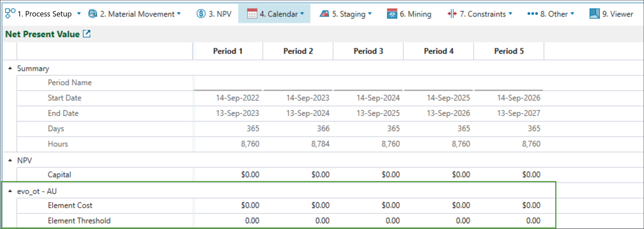Switch to the 6. Mining tab
Screen dimensions: 644x229
[x=415, y=14]
